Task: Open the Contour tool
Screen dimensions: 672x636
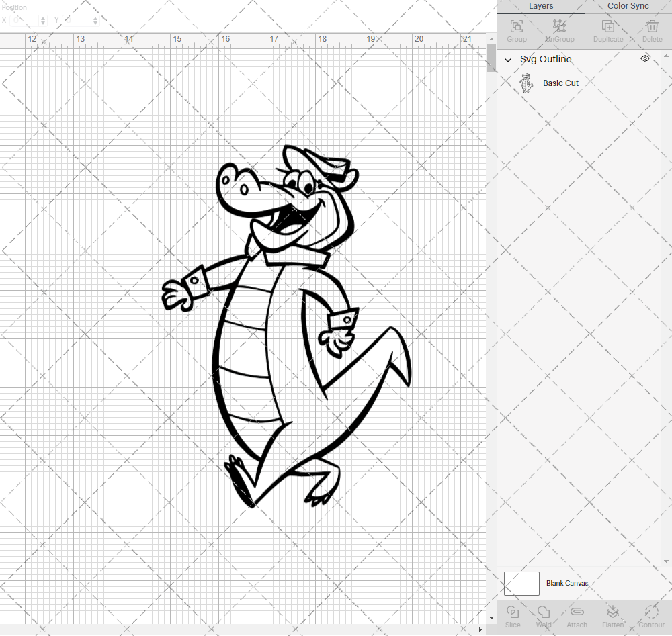Action: pos(650,616)
